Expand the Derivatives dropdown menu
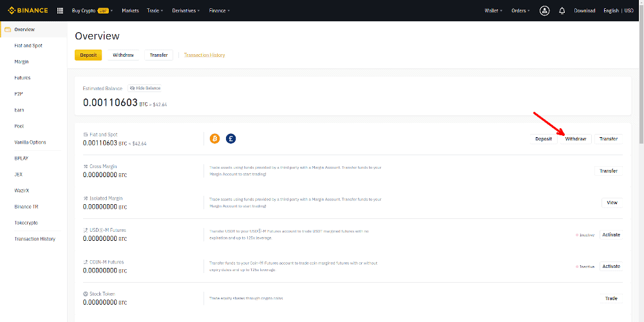 (x=186, y=11)
